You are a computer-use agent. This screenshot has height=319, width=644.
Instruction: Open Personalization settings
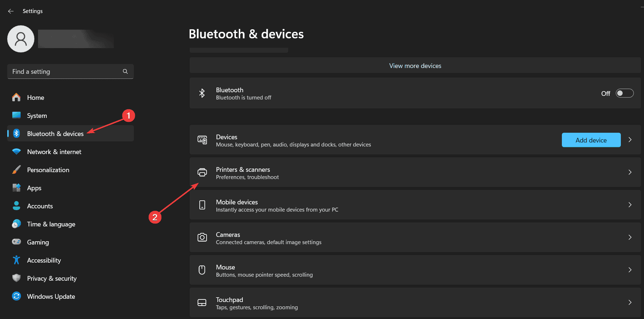pos(71,170)
